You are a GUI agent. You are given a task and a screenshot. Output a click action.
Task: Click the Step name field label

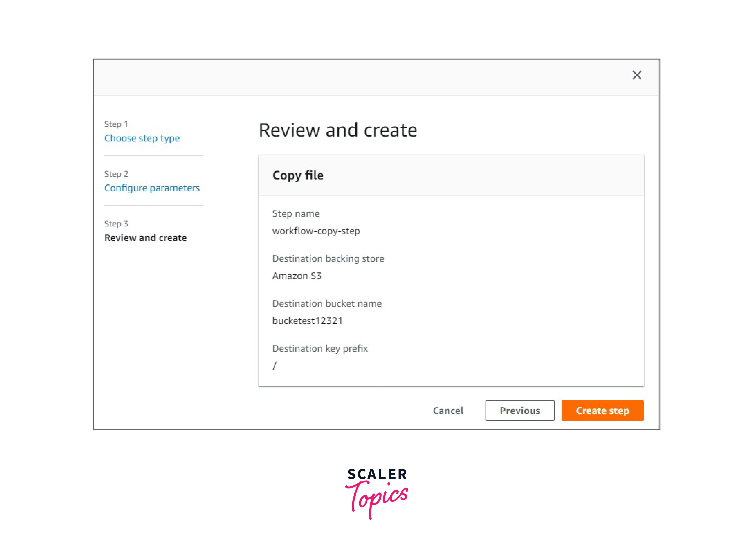(296, 214)
